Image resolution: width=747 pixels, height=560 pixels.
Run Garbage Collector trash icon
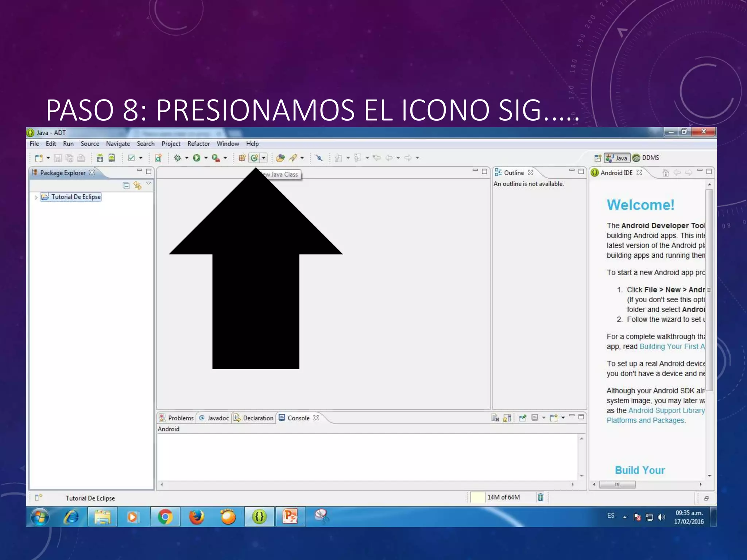tap(541, 497)
